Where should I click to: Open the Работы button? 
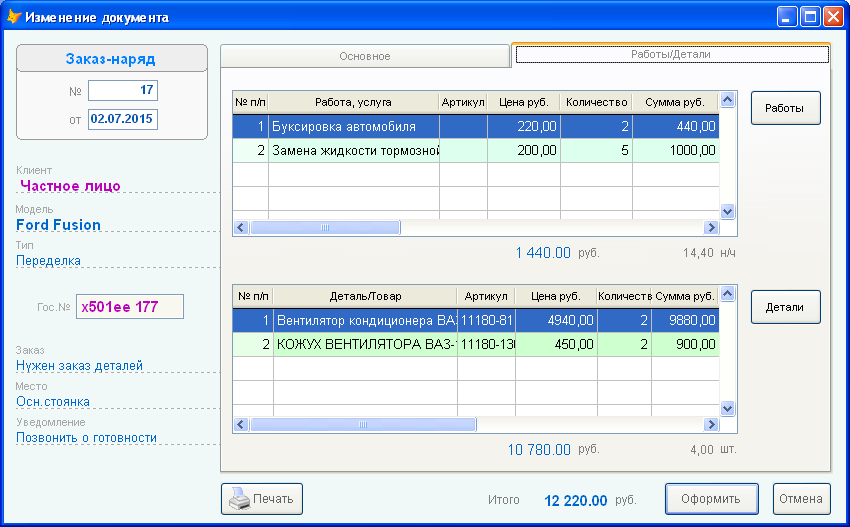click(x=785, y=108)
